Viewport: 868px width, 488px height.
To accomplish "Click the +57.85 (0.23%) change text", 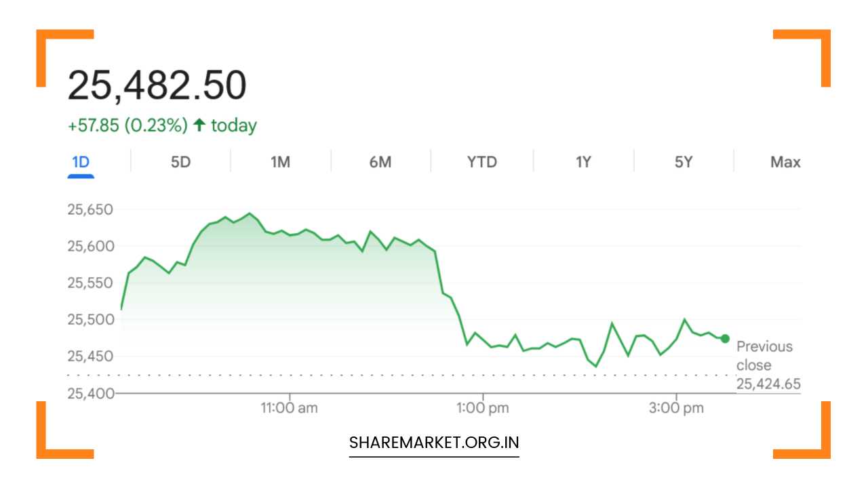I will 126,125.
